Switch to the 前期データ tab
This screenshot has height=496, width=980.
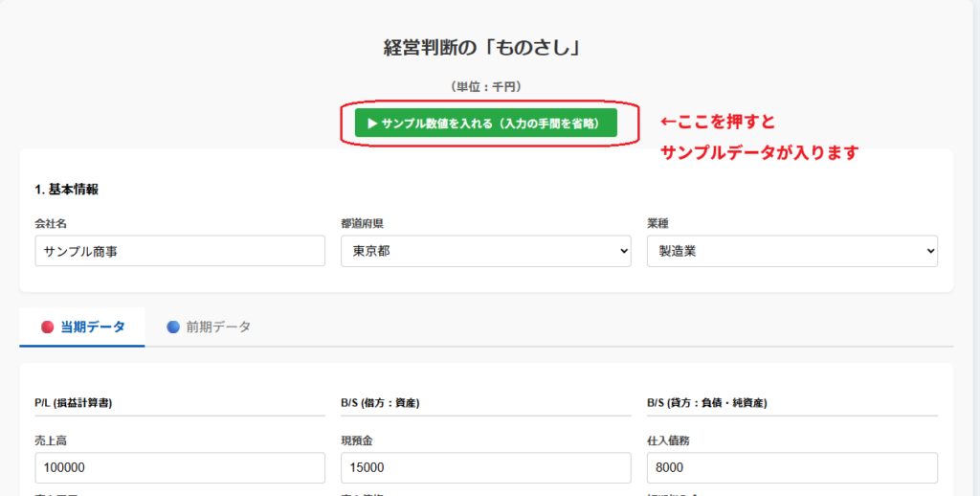(x=209, y=327)
